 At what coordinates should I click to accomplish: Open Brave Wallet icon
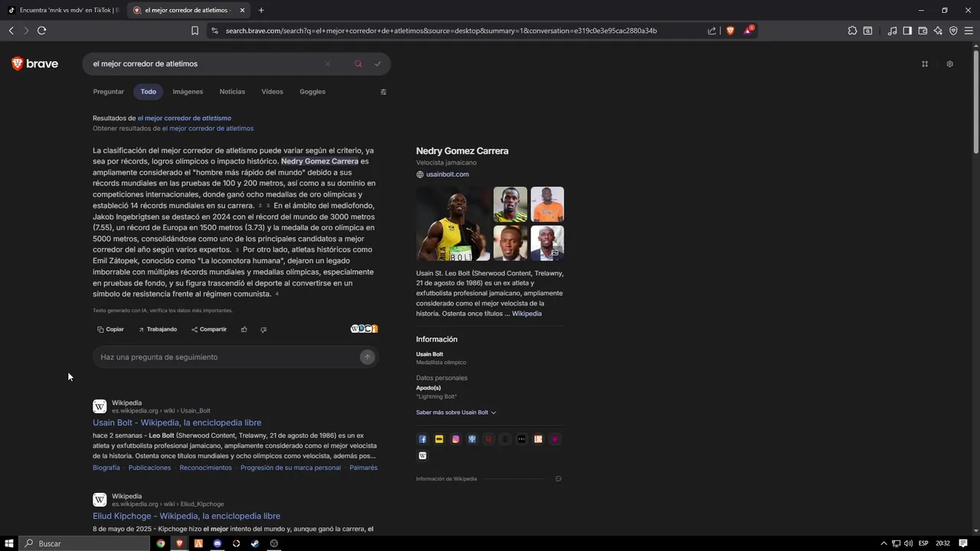(923, 31)
